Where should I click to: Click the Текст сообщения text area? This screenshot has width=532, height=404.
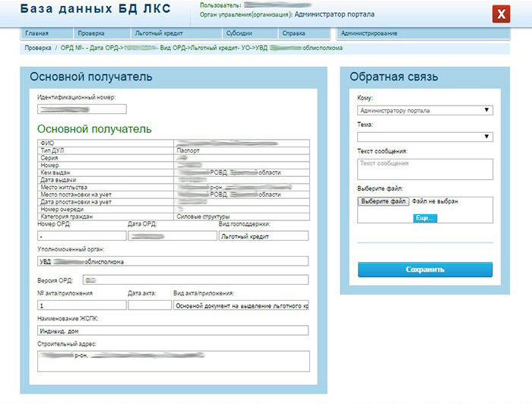coord(424,169)
